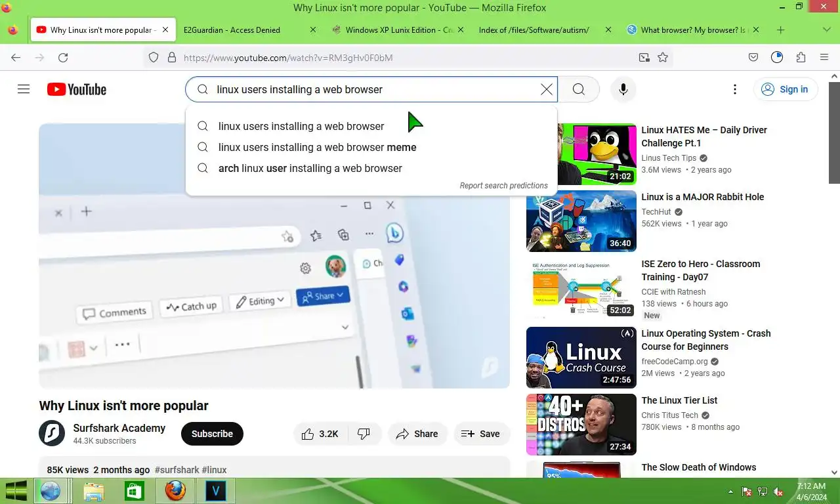This screenshot has width=840, height=504.
Task: Go to YouTube home via logo
Action: pos(77,89)
